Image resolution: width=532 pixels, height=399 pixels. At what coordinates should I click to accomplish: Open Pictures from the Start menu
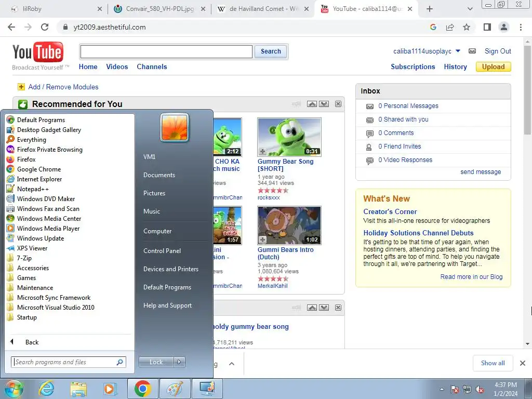point(154,193)
